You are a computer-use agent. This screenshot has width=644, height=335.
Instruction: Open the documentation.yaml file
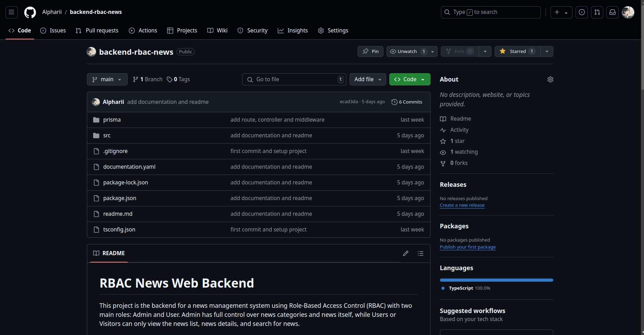tap(129, 167)
